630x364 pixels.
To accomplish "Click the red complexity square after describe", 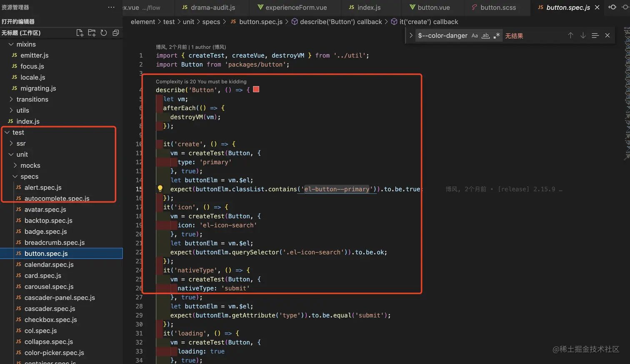I will click(x=256, y=90).
